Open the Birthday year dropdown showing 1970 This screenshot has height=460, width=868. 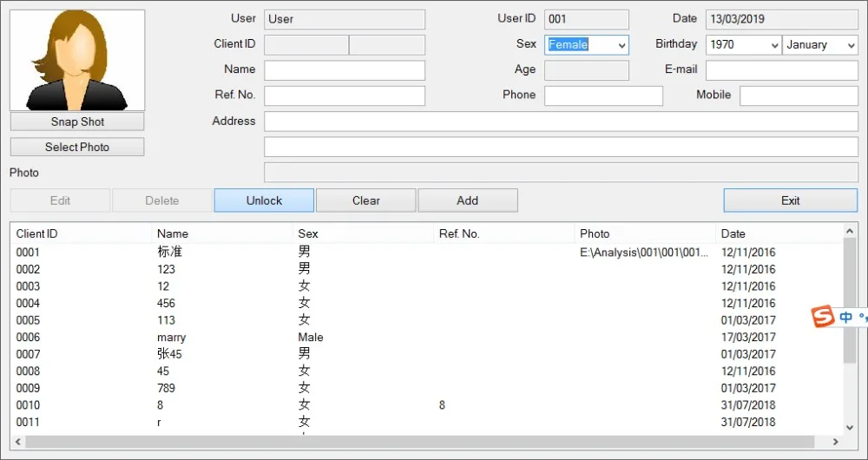pyautogui.click(x=744, y=45)
